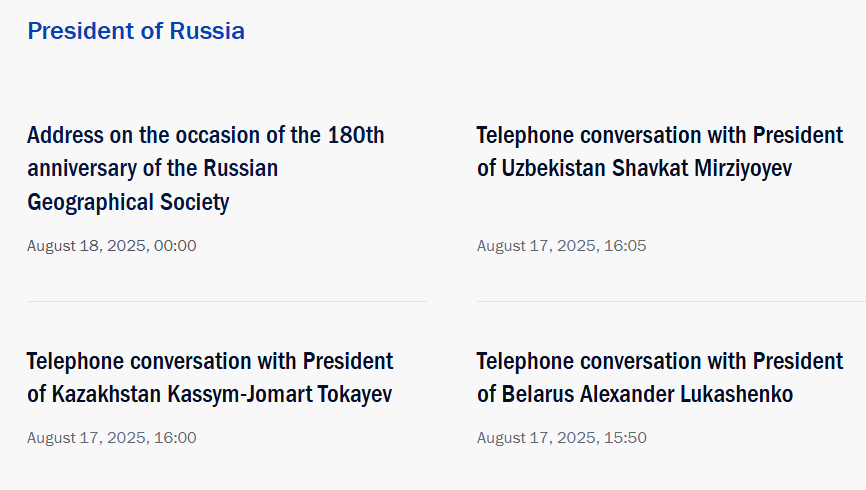Click the divider line under the Geographical Society item

click(x=227, y=301)
